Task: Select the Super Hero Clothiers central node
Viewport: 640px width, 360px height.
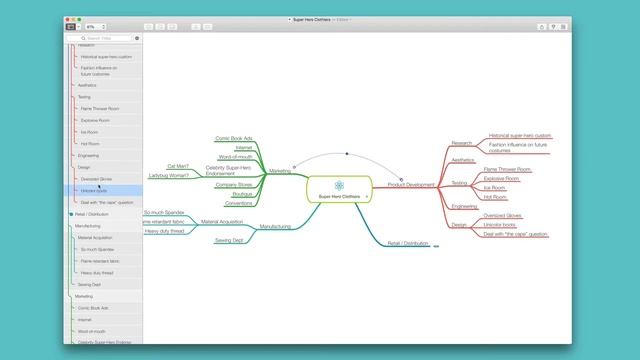Action: (339, 189)
